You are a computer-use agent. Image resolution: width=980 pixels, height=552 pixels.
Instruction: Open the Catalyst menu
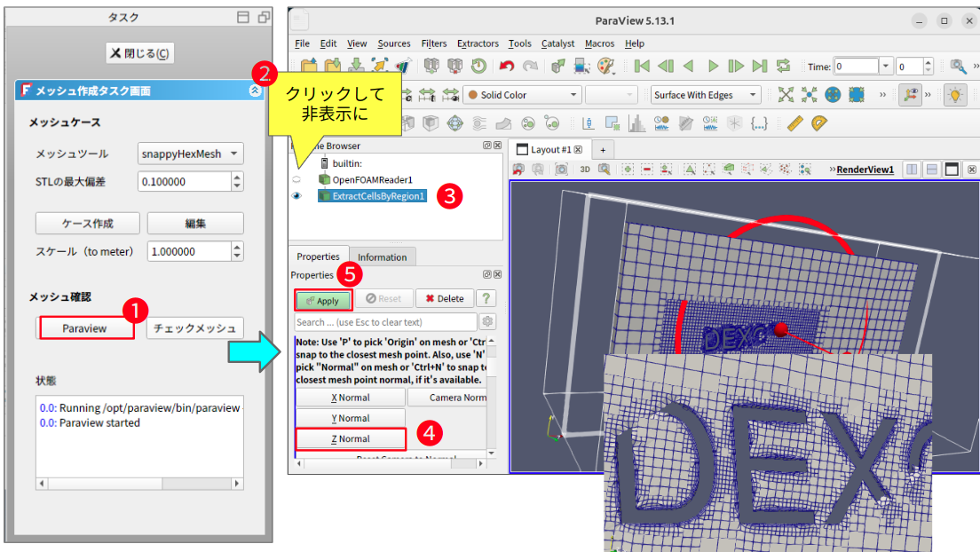557,43
